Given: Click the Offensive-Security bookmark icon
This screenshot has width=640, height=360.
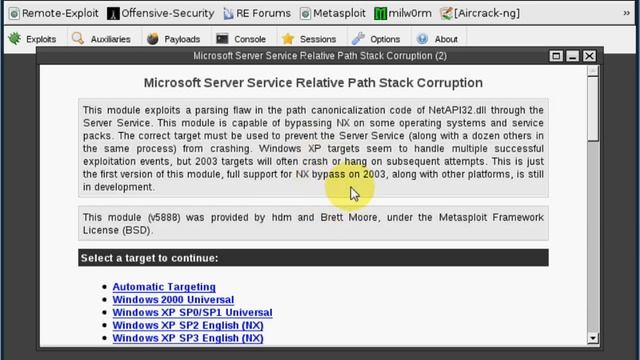Looking at the screenshot, I should 113,13.
